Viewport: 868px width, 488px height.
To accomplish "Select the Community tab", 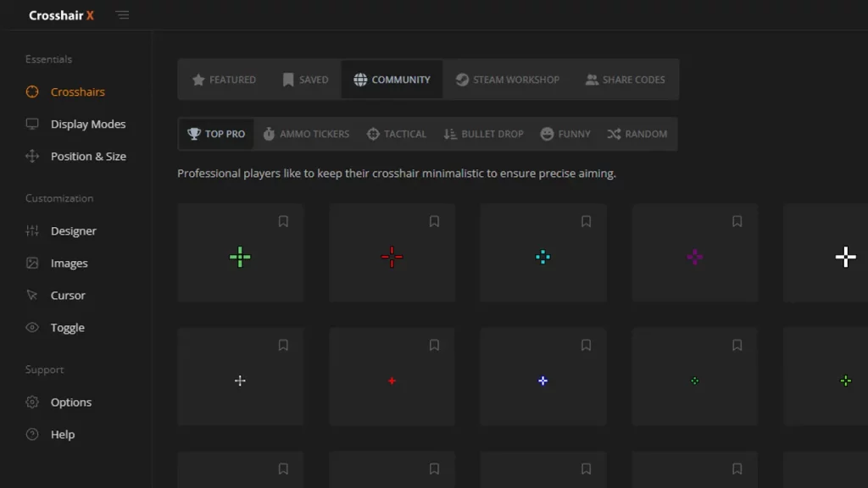I will click(x=392, y=80).
